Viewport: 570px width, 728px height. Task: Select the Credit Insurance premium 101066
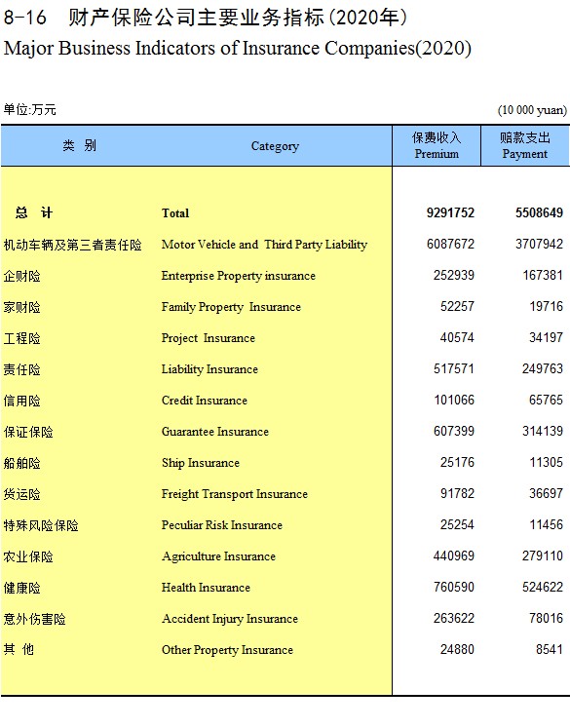click(454, 400)
